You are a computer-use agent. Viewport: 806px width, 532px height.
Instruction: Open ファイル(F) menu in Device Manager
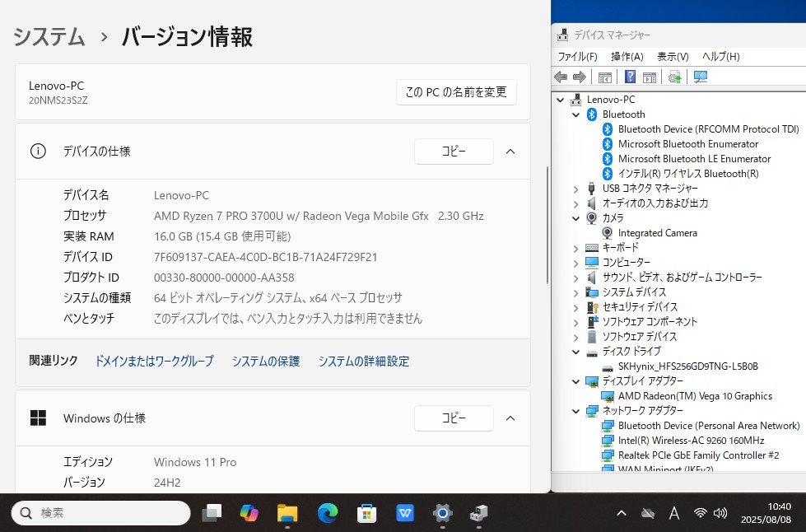pos(577,57)
